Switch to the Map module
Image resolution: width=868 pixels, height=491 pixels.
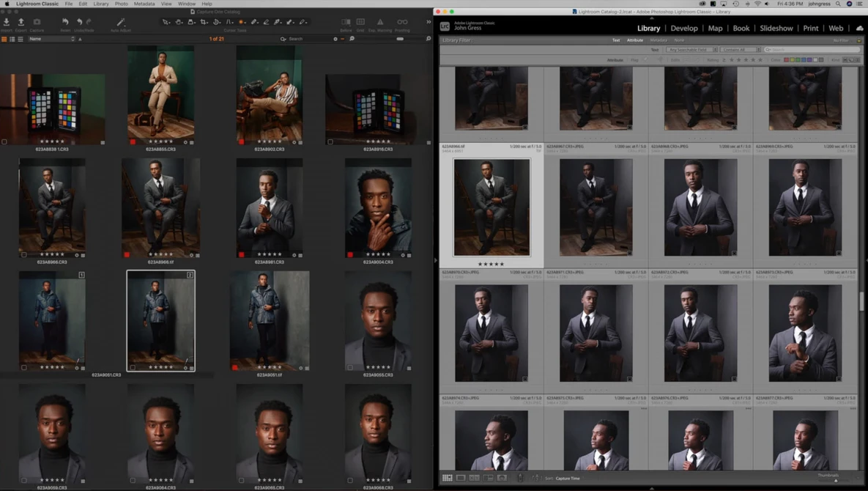point(715,29)
